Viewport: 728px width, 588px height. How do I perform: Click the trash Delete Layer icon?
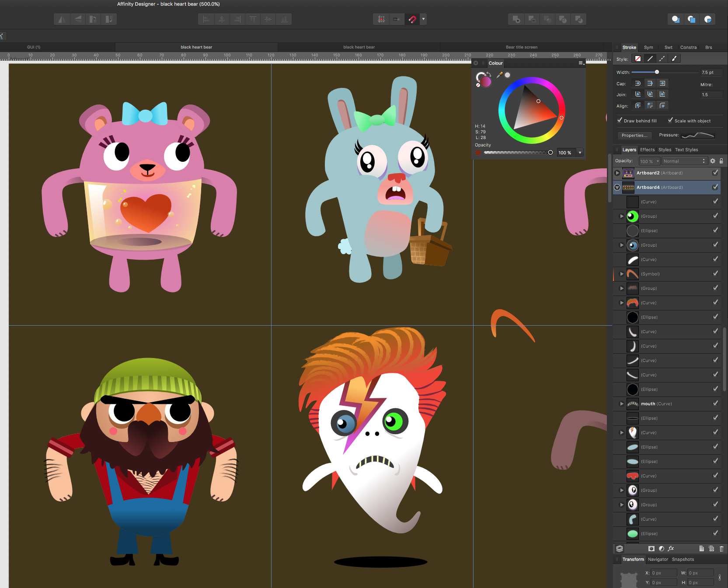pyautogui.click(x=721, y=549)
